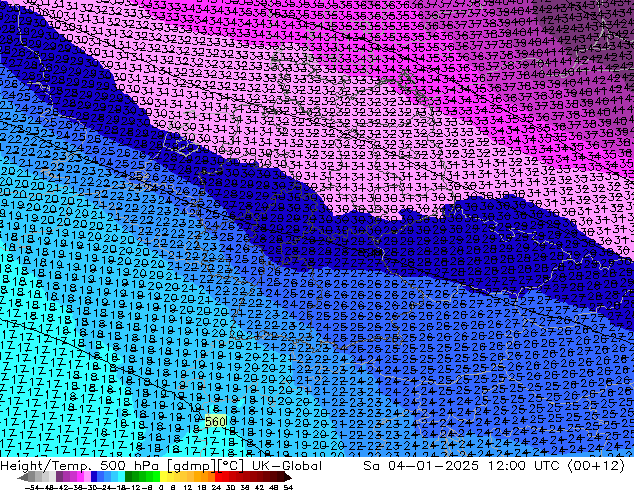The image size is (634, 490).
Task: Click the 'UK-Global' model name
Action: (287, 466)
